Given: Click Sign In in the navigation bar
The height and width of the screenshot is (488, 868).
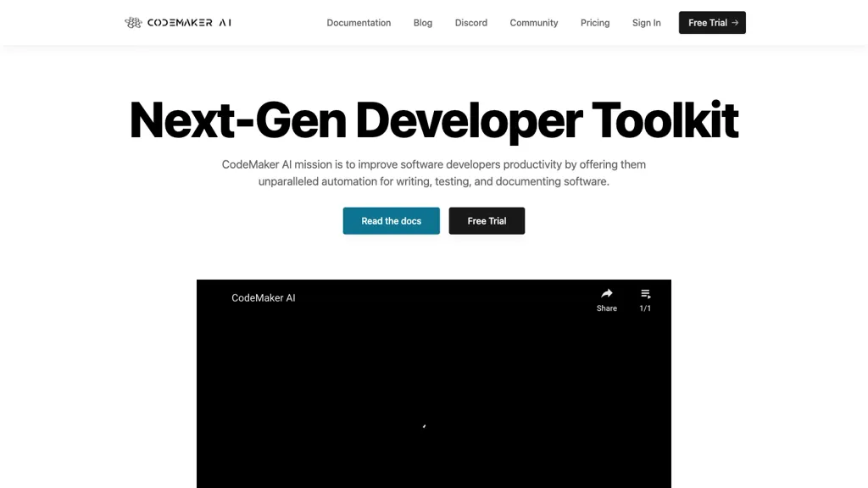Looking at the screenshot, I should pos(646,23).
